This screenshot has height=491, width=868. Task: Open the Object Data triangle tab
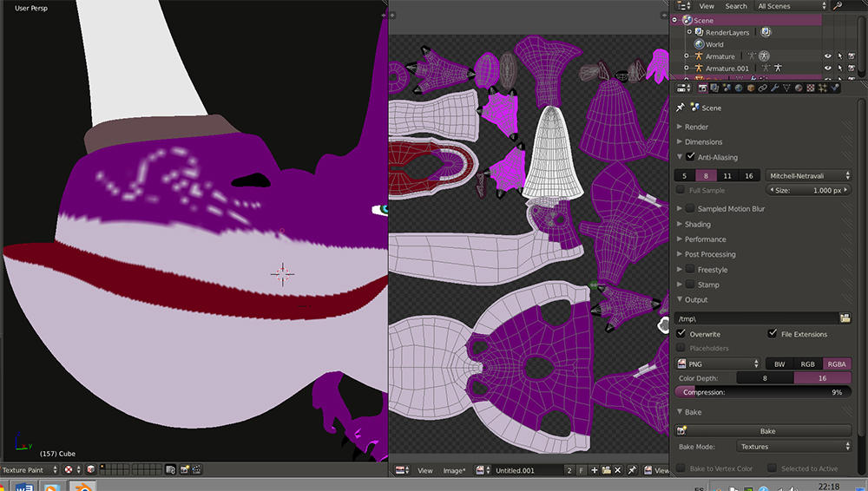(x=786, y=88)
